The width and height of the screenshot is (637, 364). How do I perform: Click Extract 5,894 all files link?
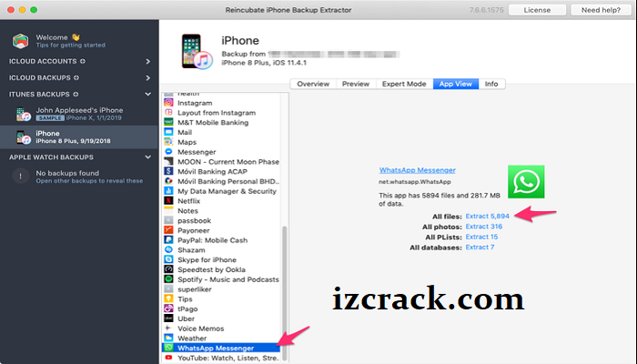[x=487, y=217]
